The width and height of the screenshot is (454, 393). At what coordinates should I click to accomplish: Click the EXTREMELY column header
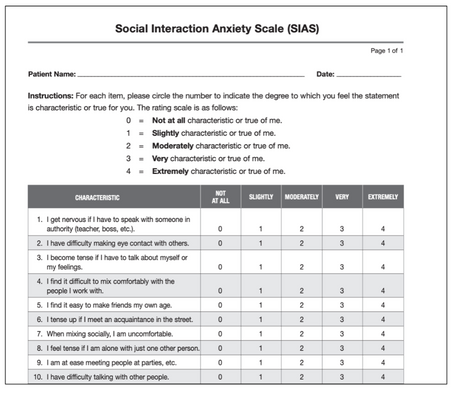[383, 197]
